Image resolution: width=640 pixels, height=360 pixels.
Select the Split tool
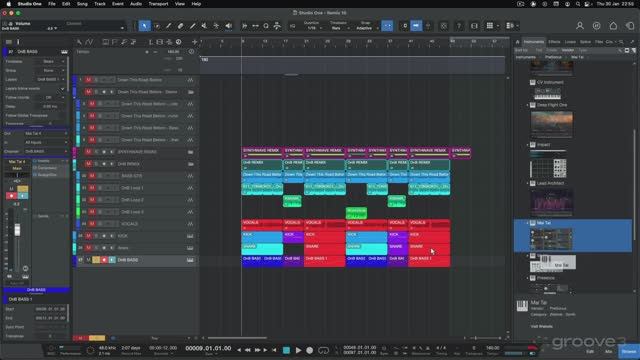[x=169, y=26]
